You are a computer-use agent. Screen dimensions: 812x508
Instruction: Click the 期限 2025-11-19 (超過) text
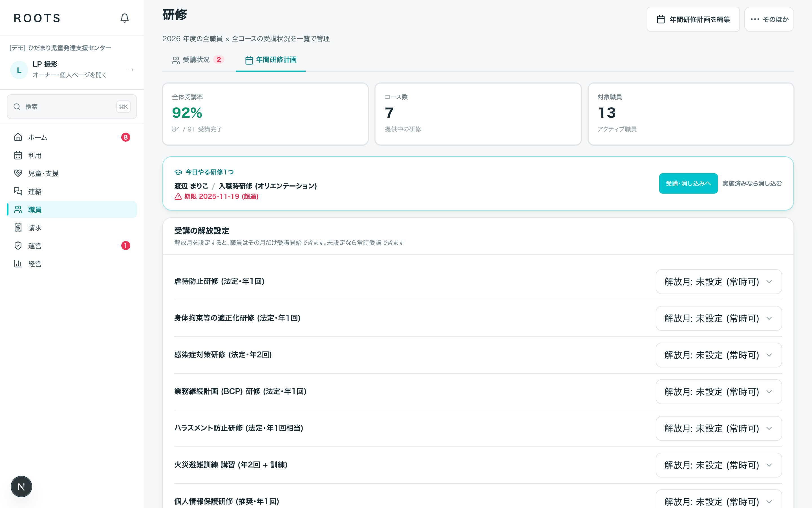coord(221,196)
